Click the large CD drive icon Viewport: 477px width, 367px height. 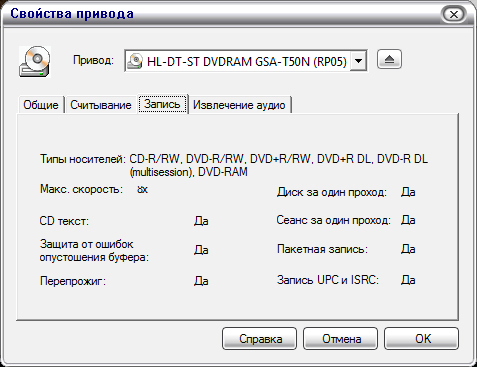[35, 62]
